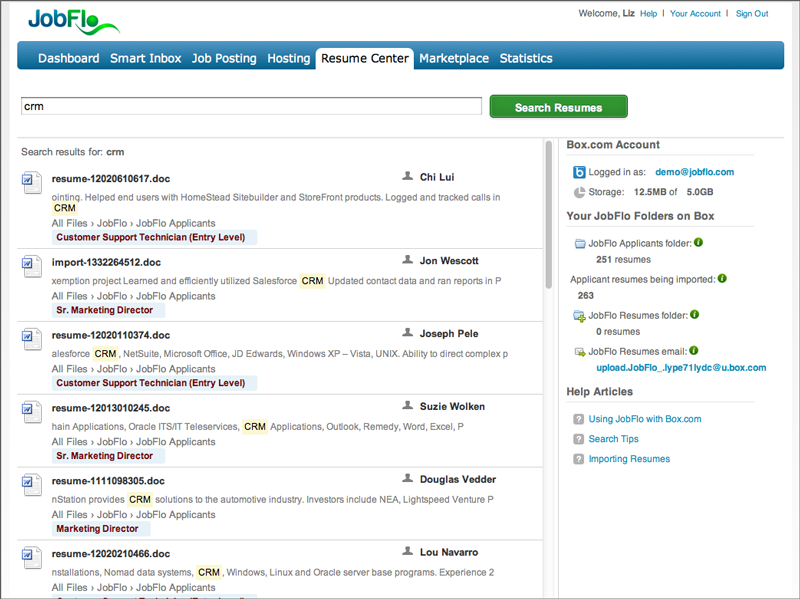
Task: Open Word document icon for import-1332264512.doc
Action: pyautogui.click(x=32, y=267)
